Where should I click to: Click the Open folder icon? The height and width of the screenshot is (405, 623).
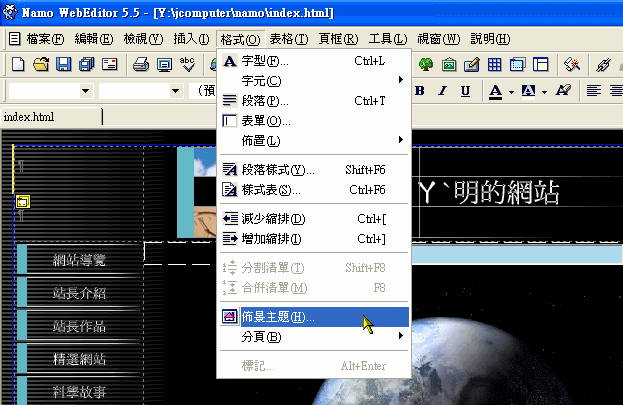(x=41, y=64)
